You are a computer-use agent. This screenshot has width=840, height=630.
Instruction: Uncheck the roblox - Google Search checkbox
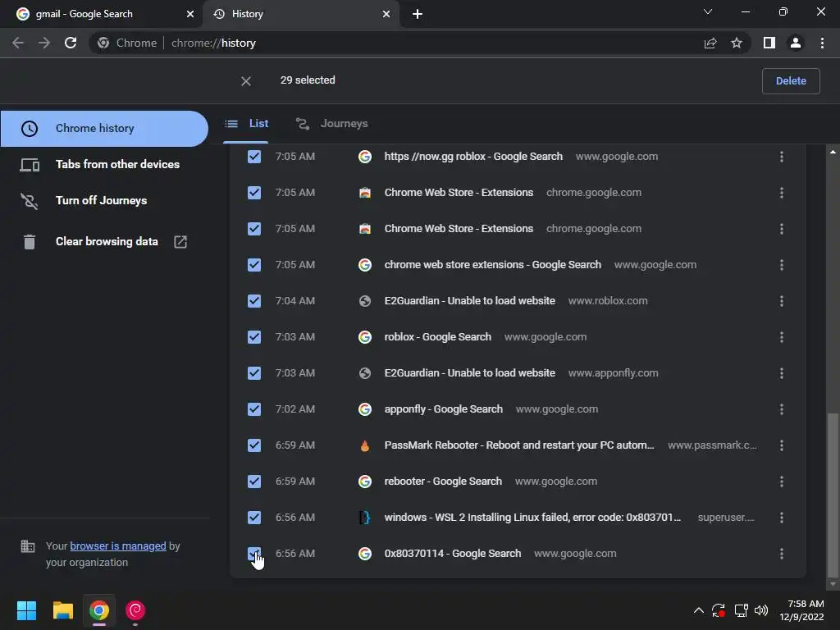(x=254, y=337)
